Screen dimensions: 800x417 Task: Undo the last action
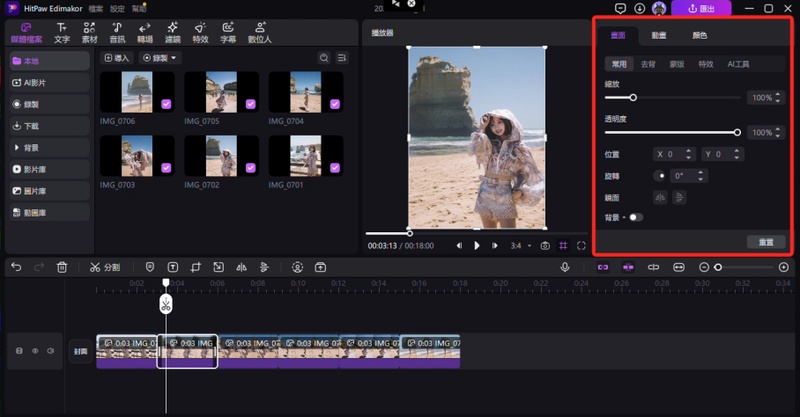click(x=16, y=267)
